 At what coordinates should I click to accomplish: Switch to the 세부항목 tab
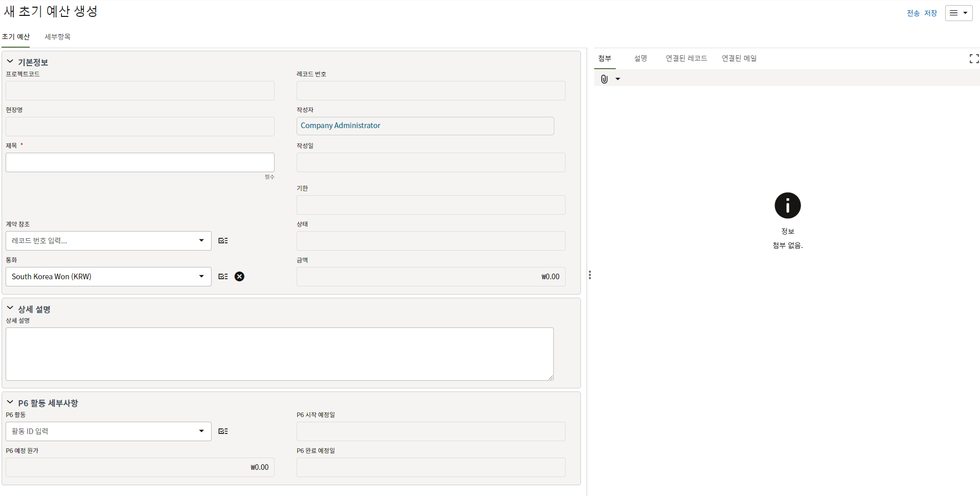pos(57,37)
